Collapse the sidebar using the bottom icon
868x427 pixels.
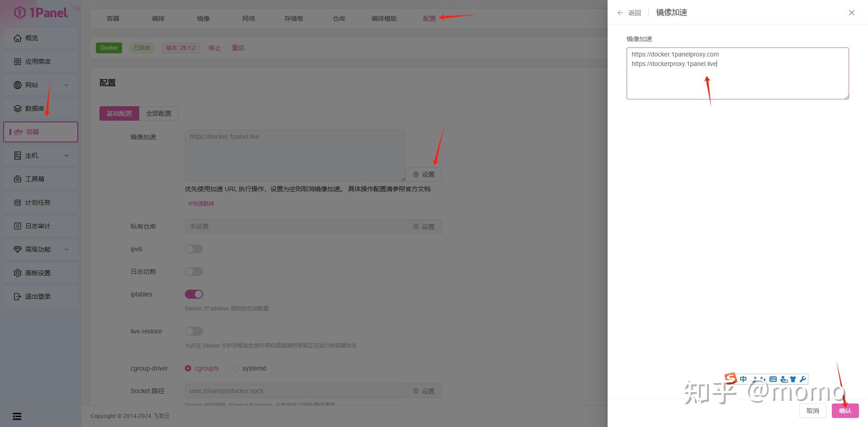tap(17, 416)
